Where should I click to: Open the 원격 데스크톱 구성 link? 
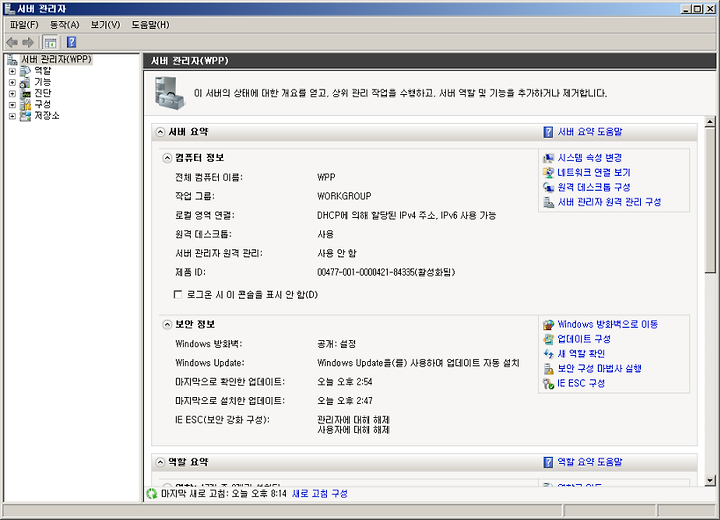tap(594, 187)
